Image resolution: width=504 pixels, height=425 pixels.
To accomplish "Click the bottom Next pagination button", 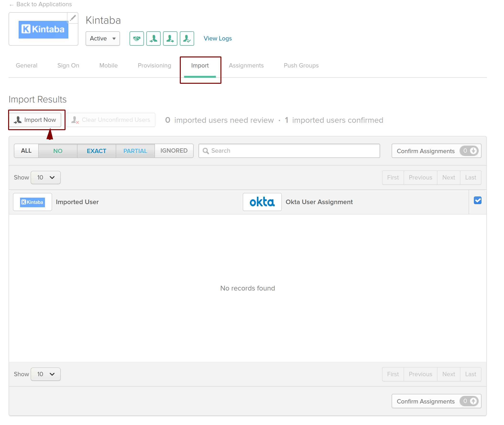I will click(449, 374).
